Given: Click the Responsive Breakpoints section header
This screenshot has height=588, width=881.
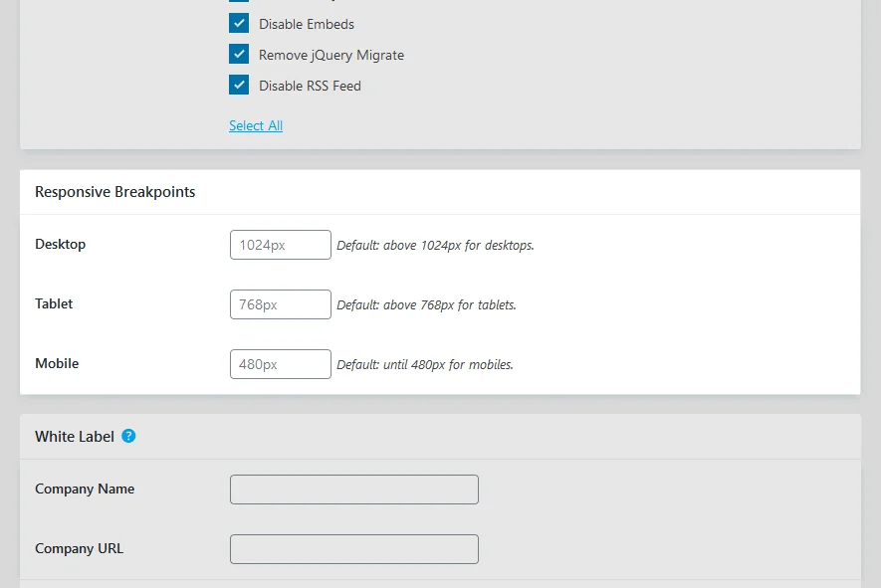Looking at the screenshot, I should pyautogui.click(x=114, y=192).
